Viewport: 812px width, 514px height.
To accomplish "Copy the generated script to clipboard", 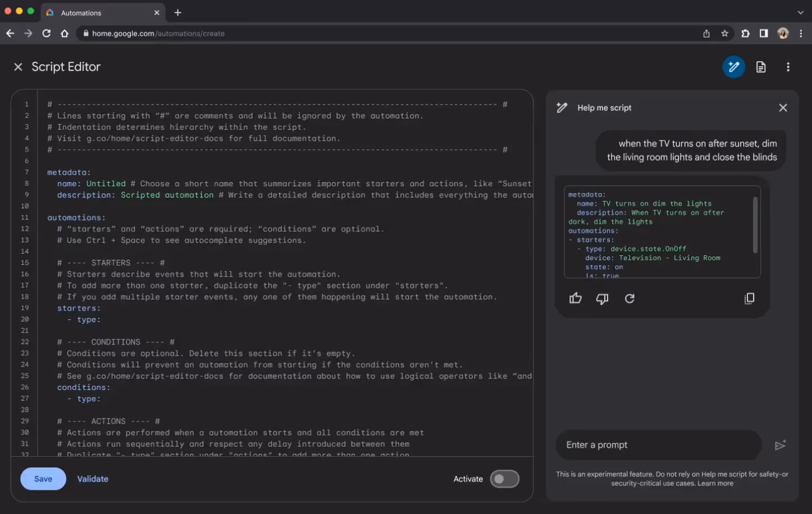I will pos(749,299).
